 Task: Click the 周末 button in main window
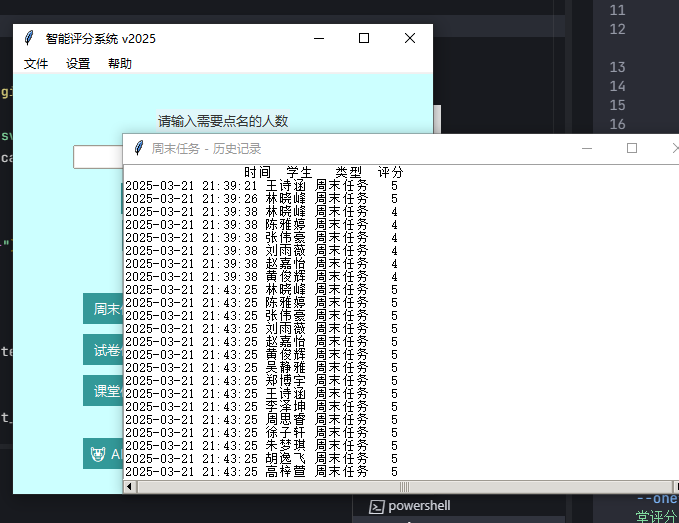pos(103,309)
